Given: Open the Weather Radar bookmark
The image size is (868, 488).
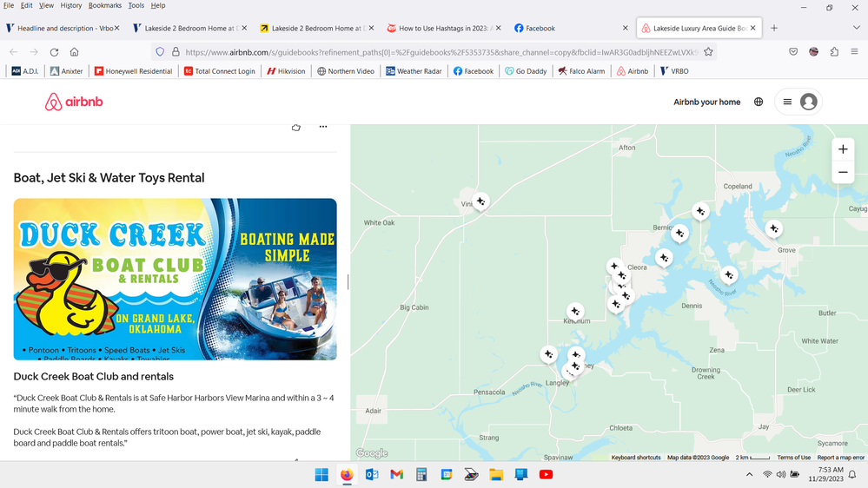Looking at the screenshot, I should (415, 71).
